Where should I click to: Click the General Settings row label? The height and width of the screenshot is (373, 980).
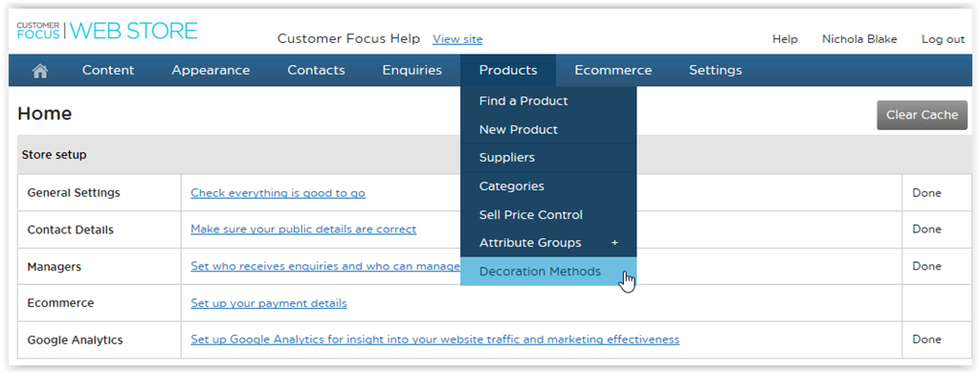74,193
